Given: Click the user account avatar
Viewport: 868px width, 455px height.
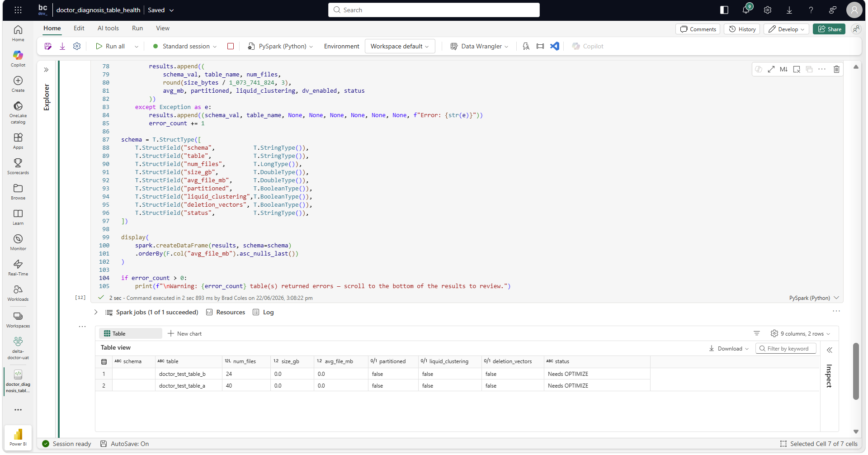Looking at the screenshot, I should tap(854, 10).
